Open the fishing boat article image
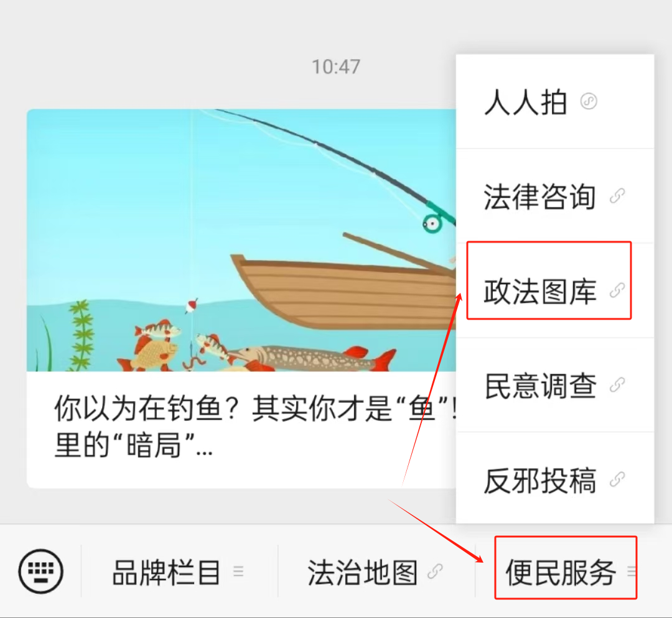Screen dimensions: 672x618 tap(241, 240)
